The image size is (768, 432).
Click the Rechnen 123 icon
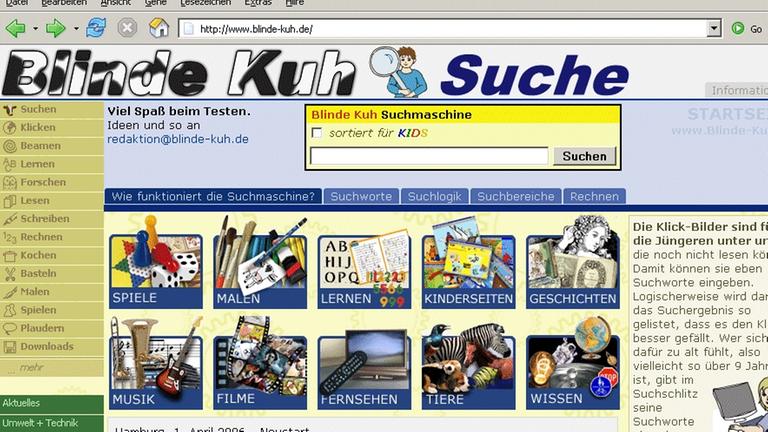tap(9, 238)
